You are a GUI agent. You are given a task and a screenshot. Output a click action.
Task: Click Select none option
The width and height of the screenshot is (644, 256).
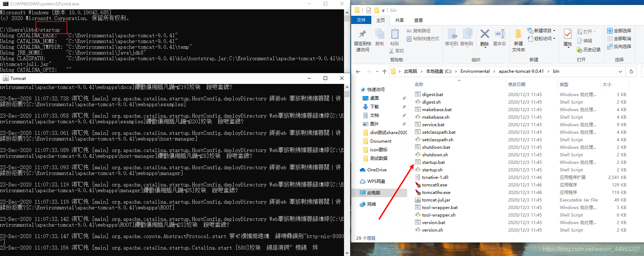[619, 39]
